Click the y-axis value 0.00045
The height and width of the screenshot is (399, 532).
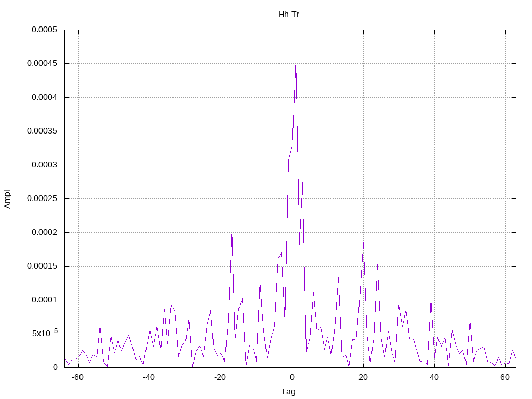pos(42,63)
